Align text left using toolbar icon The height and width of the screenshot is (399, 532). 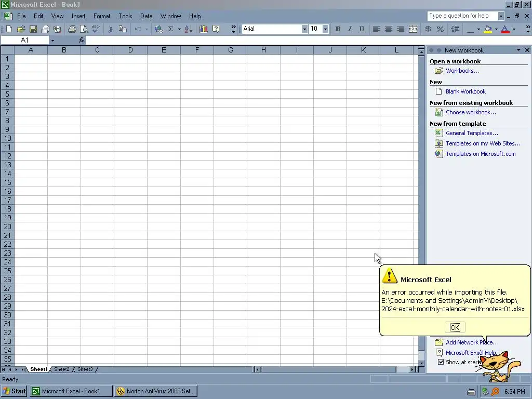pyautogui.click(x=376, y=29)
